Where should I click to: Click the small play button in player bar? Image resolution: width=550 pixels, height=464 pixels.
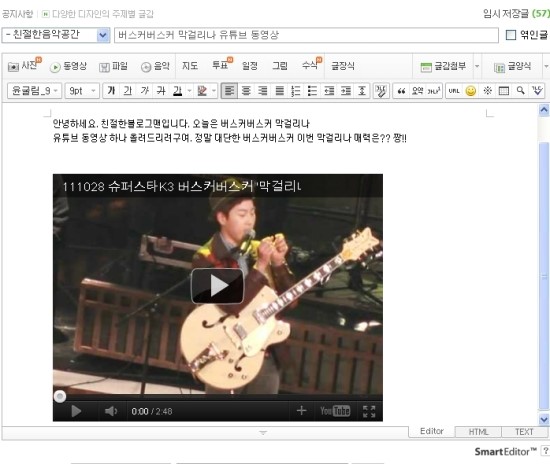[76, 411]
